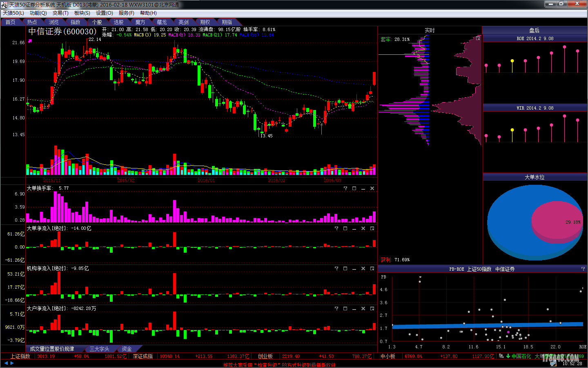Click the feather icon in status bar
This screenshot has height=368, width=588.
[501, 356]
